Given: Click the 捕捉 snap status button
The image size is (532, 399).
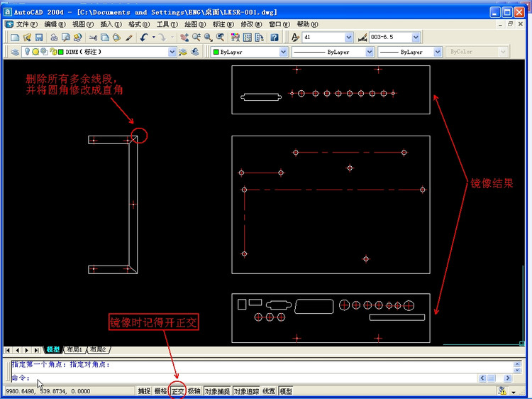Looking at the screenshot, I should (x=144, y=391).
